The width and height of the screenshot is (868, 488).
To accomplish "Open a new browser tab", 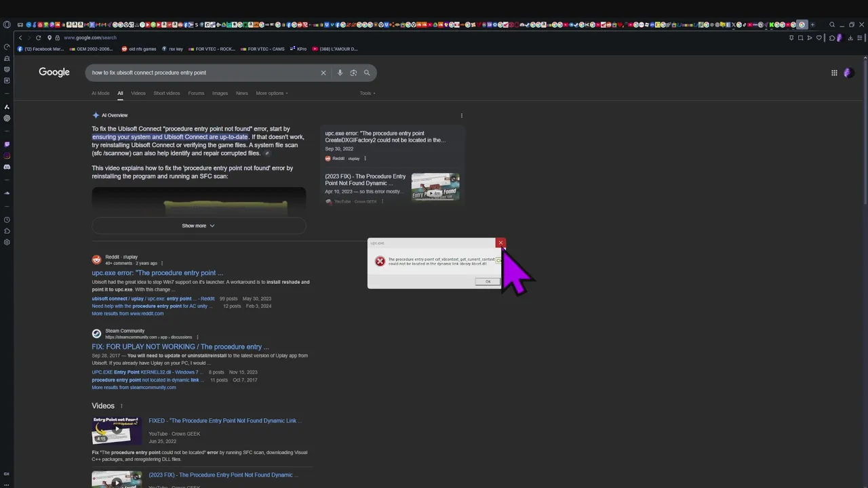I will tap(812, 24).
